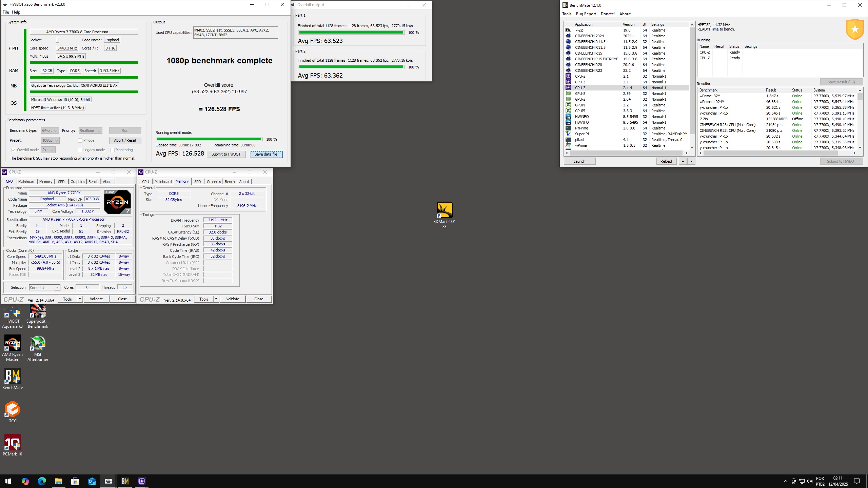Click the Launch button in BenchMate
868x488 pixels.
point(579,161)
